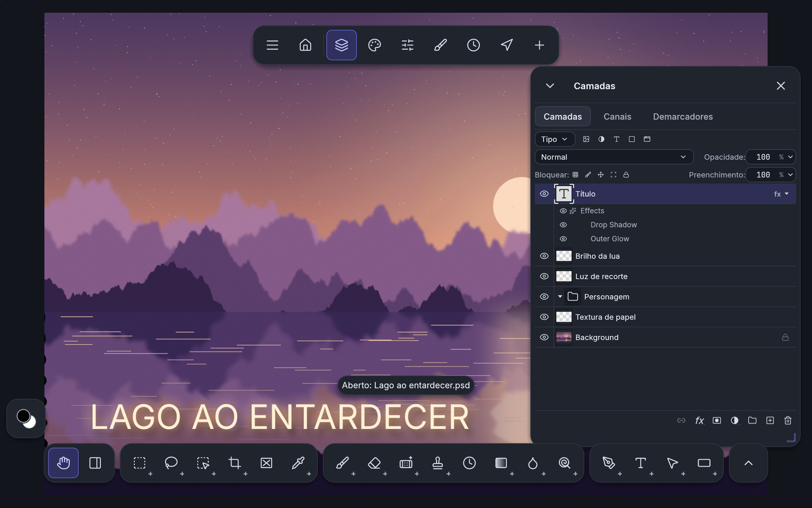Hide the Título layer
The image size is (812, 508).
[544, 194]
